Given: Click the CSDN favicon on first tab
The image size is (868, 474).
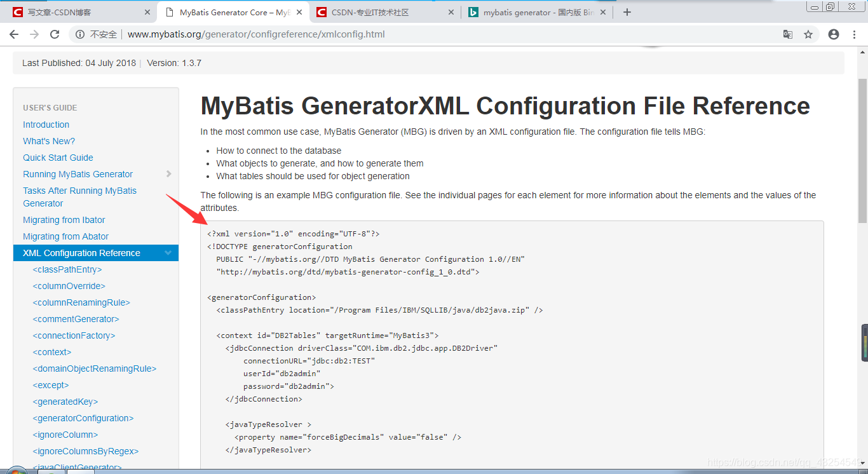Looking at the screenshot, I should tap(18, 12).
